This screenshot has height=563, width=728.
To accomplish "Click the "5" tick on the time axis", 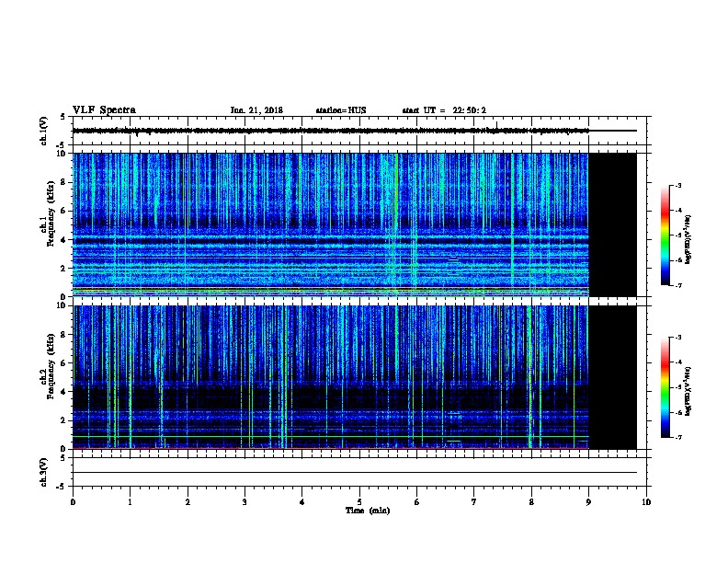I will click(359, 502).
